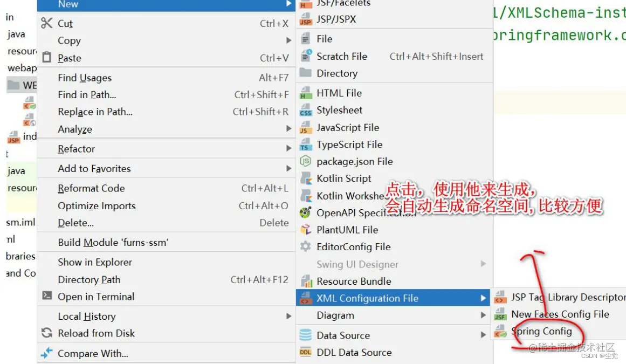
Task: Expand the Refactor submenu arrow
Action: 288,148
